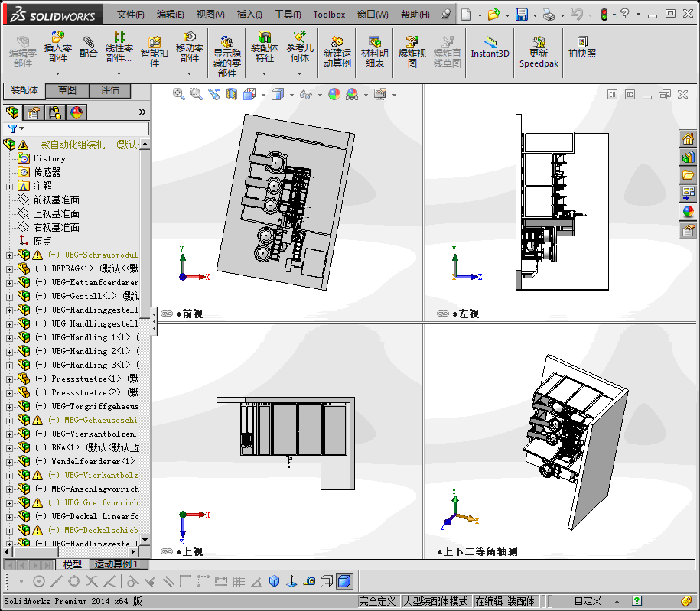Expand the 注解 tree node
This screenshot has height=611, width=700.
point(9,187)
